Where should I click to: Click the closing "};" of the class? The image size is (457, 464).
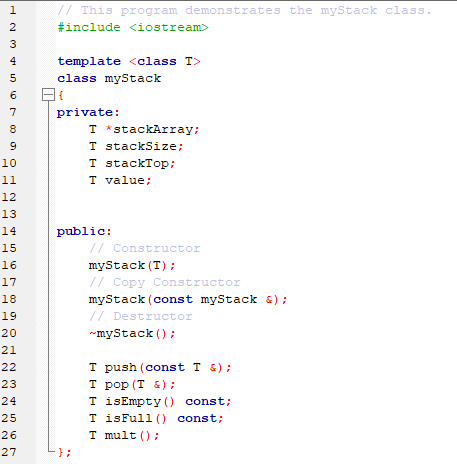(64, 452)
